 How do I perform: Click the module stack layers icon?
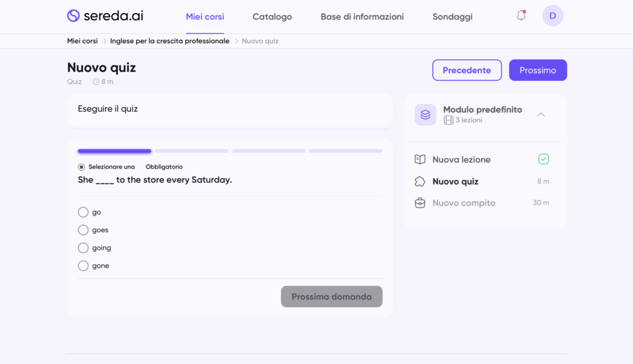click(x=425, y=115)
